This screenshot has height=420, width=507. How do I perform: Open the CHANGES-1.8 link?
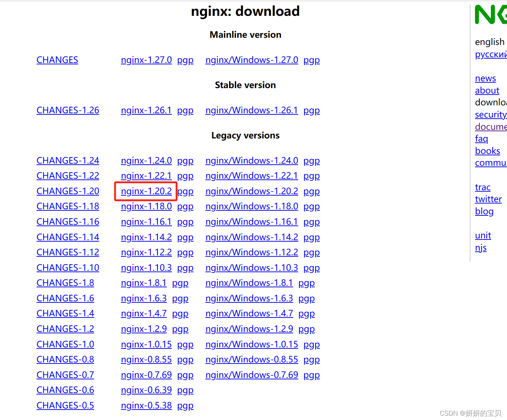[x=65, y=283]
